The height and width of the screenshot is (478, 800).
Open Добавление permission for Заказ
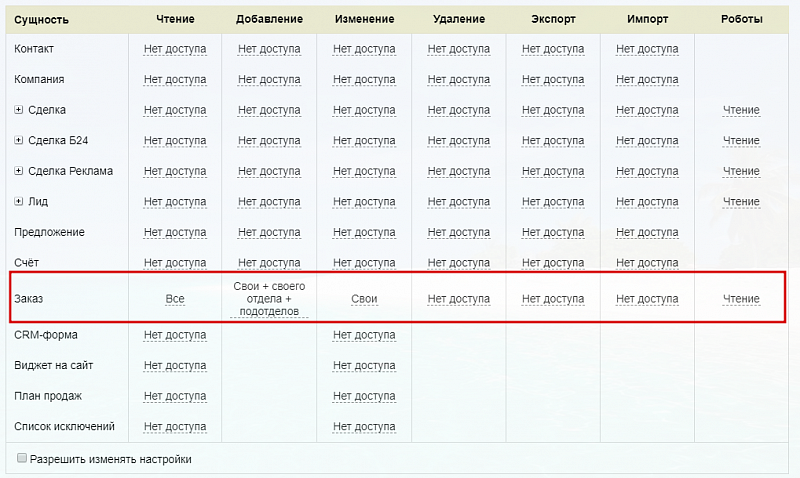point(269,299)
